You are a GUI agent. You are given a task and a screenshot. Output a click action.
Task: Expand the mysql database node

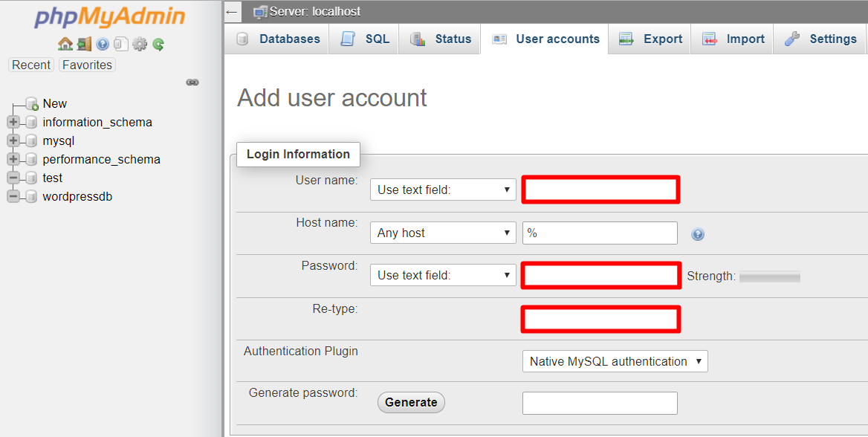click(13, 140)
